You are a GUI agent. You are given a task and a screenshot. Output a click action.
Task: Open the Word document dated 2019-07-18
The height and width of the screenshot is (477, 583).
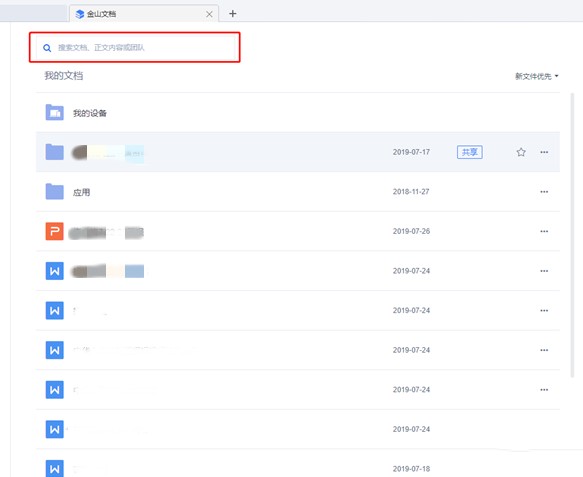pyautogui.click(x=55, y=468)
